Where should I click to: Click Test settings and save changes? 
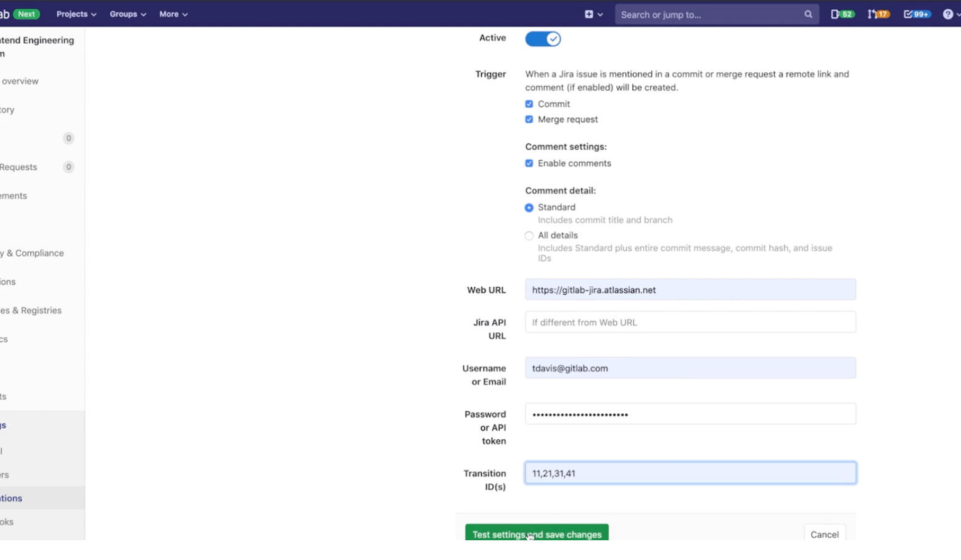[536, 534]
